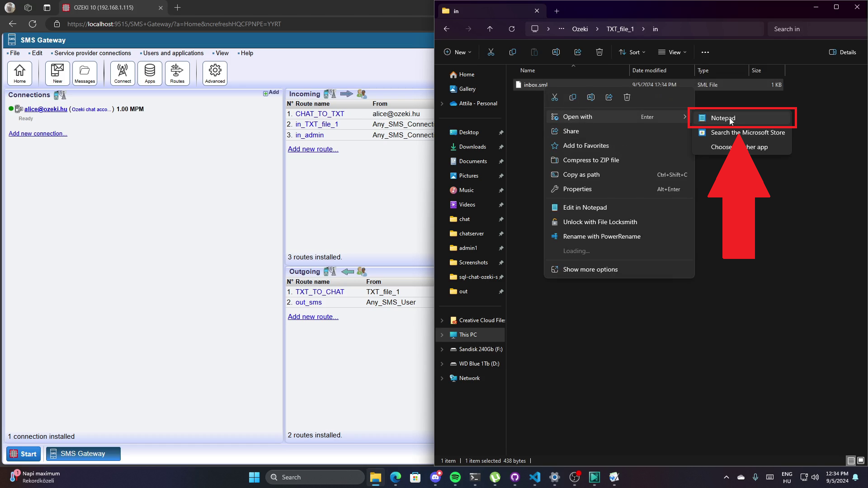Click the SMS Gateway taskbar button
The width and height of the screenshot is (868, 488).
tap(83, 454)
